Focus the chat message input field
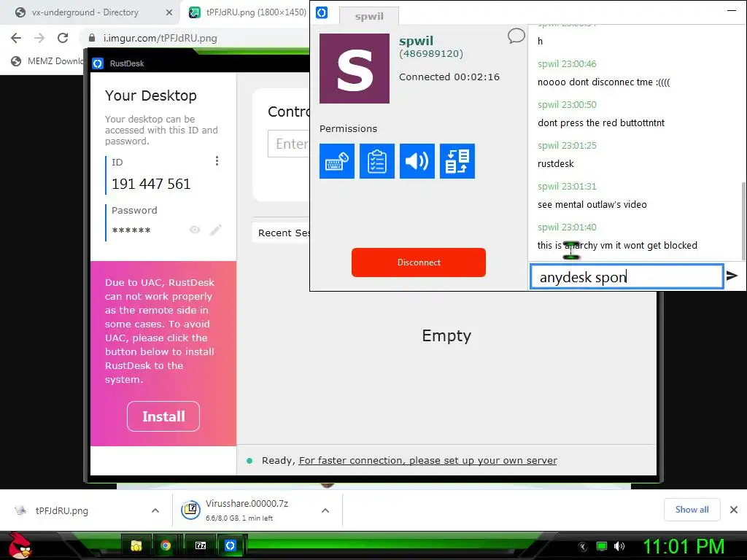This screenshot has width=747, height=560. (627, 276)
